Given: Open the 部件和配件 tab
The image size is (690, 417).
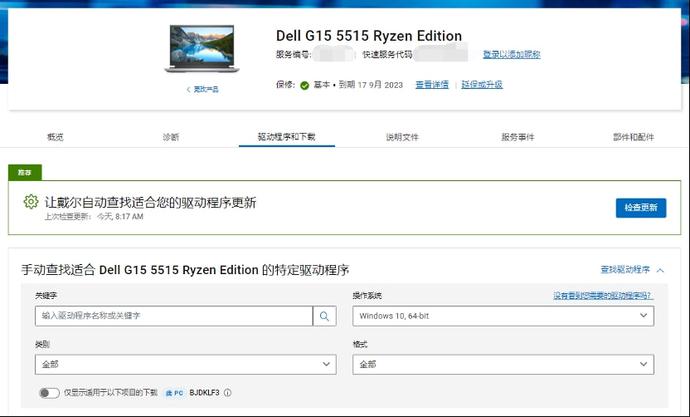Looking at the screenshot, I should tap(634, 137).
